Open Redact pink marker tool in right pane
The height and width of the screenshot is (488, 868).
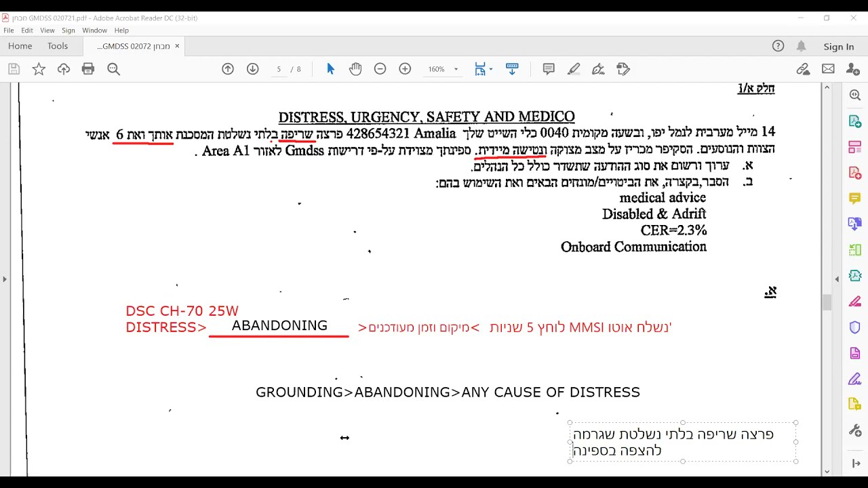tap(855, 302)
